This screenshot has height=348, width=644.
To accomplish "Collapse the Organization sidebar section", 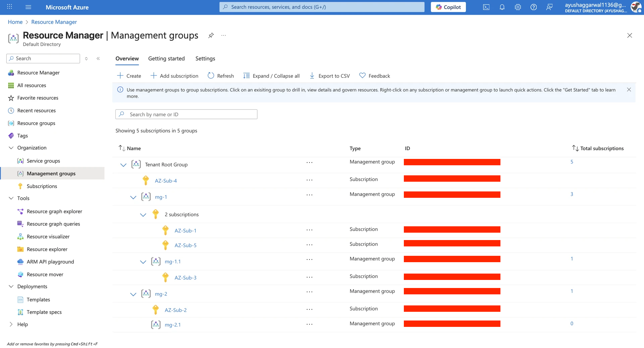I will coord(11,148).
